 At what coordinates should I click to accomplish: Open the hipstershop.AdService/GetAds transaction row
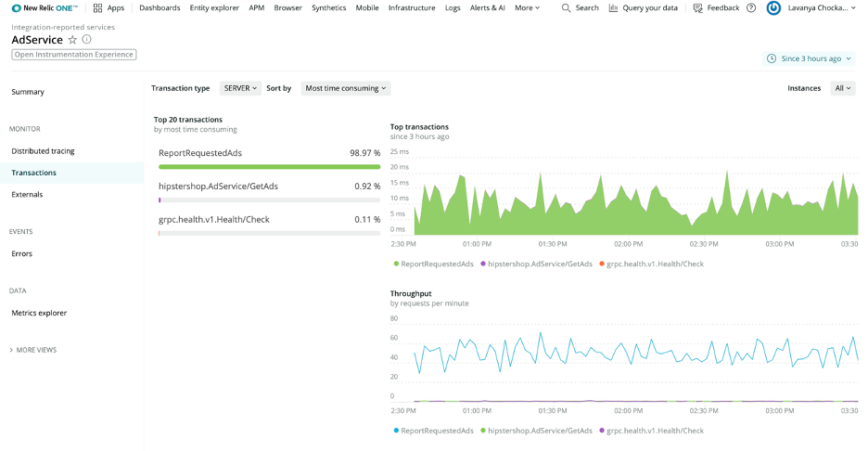coord(270,190)
